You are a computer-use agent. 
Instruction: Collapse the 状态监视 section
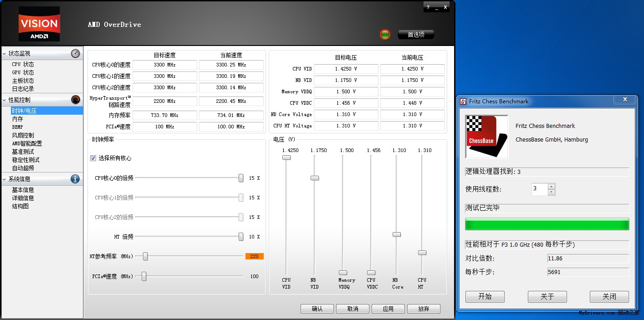click(5, 54)
